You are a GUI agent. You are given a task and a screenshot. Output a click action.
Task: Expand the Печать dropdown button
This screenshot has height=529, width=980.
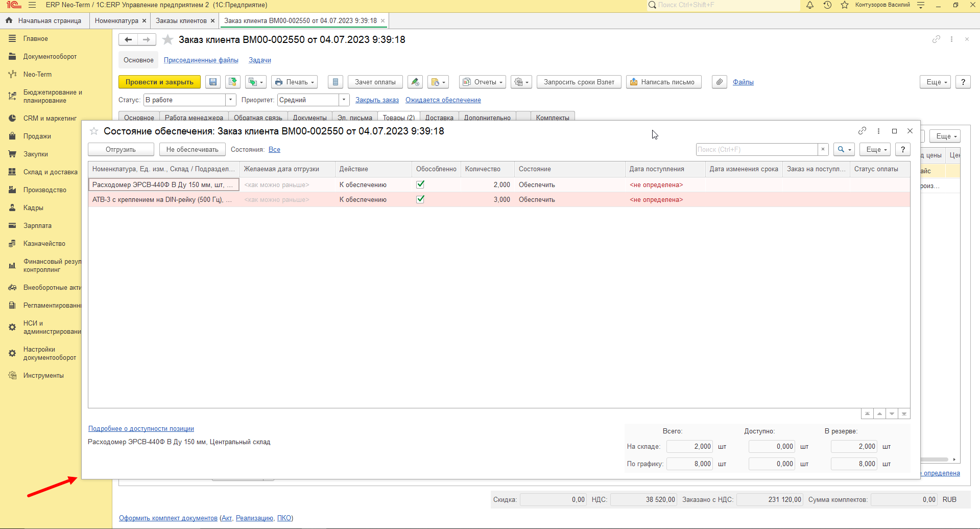(x=294, y=82)
